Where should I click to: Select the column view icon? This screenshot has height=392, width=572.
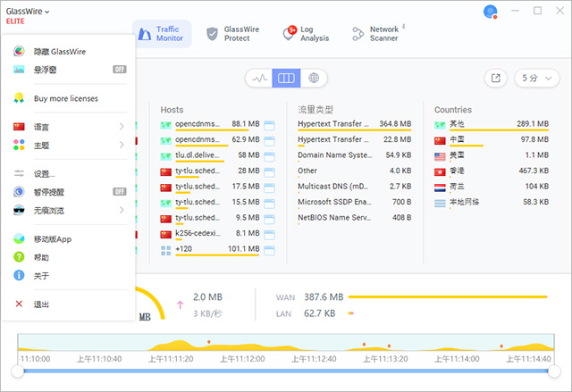tap(286, 79)
